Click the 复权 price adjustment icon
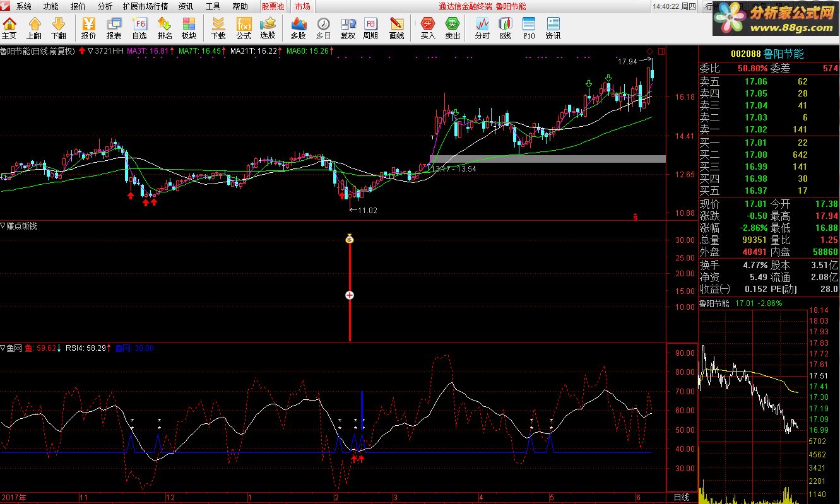 pyautogui.click(x=348, y=28)
